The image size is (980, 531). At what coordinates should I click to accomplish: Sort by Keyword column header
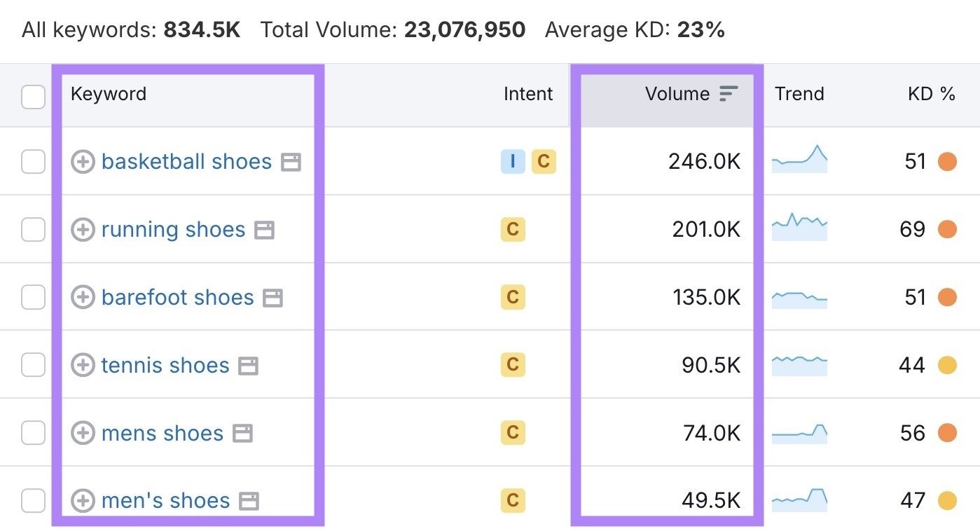click(x=109, y=94)
